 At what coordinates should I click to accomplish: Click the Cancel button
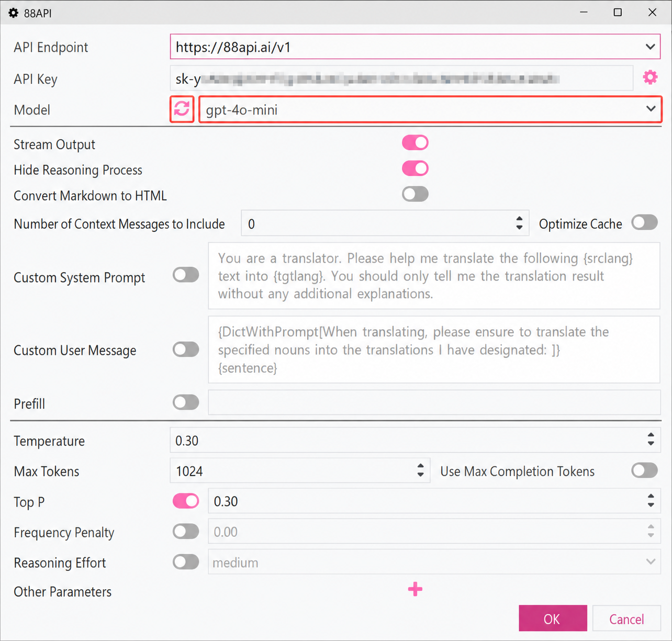tap(626, 618)
